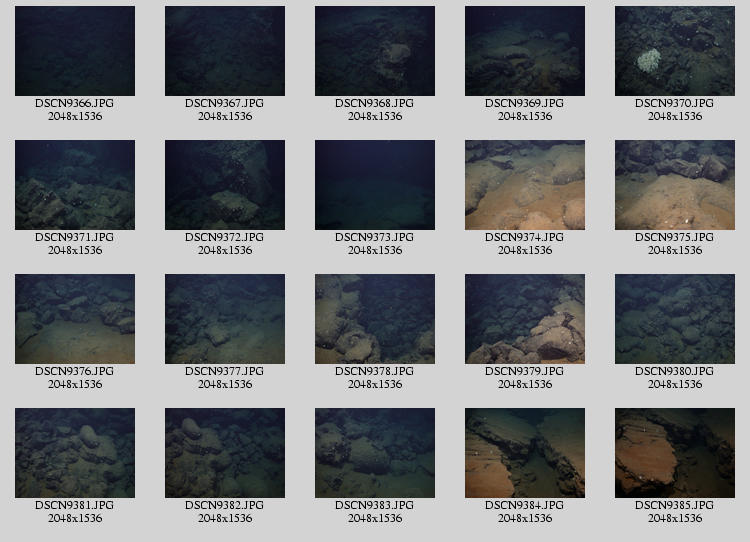Click the DSCN9378.JPG rock thumbnail
This screenshot has width=750, height=542.
375,319
